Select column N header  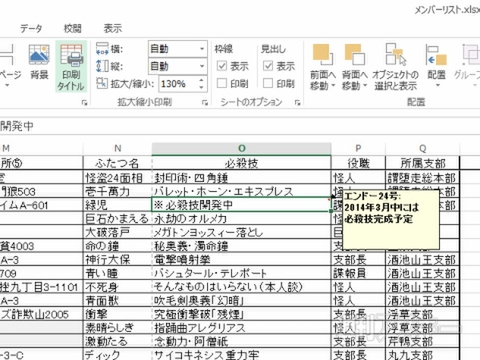[x=117, y=148]
